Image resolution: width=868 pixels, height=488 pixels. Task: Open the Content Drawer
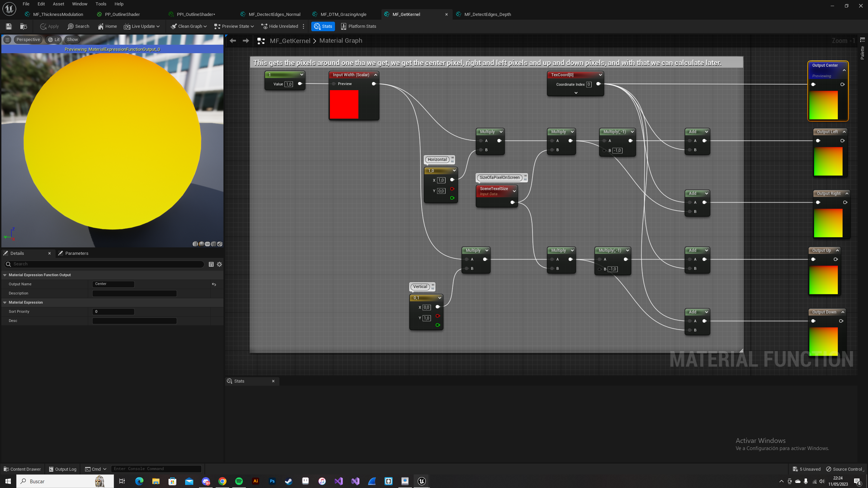click(22, 469)
